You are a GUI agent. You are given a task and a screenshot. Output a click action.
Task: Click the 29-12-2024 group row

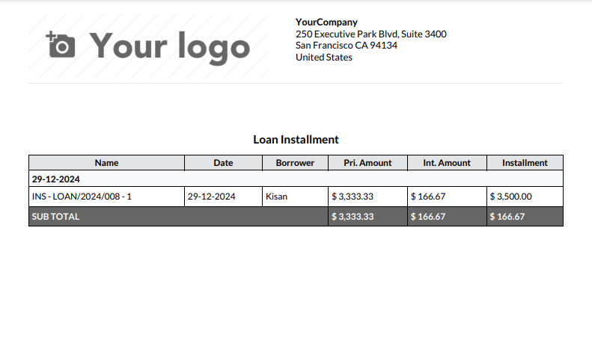tap(296, 179)
